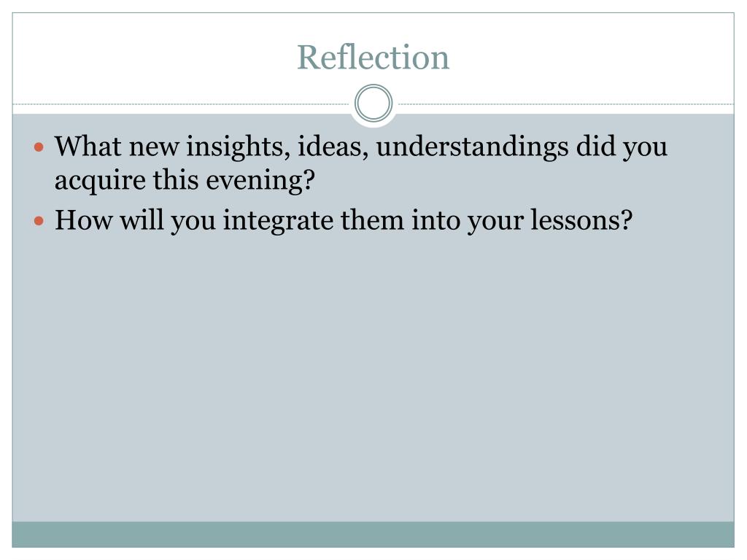Click the dotted divider line left of circle
The height and width of the screenshot is (560, 747).
pos(181,104)
